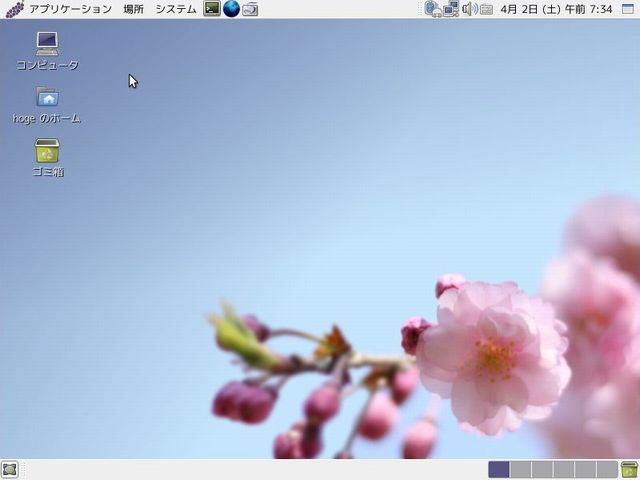Click the keyboard input method tray icon
The image size is (640, 480).
tap(486, 9)
